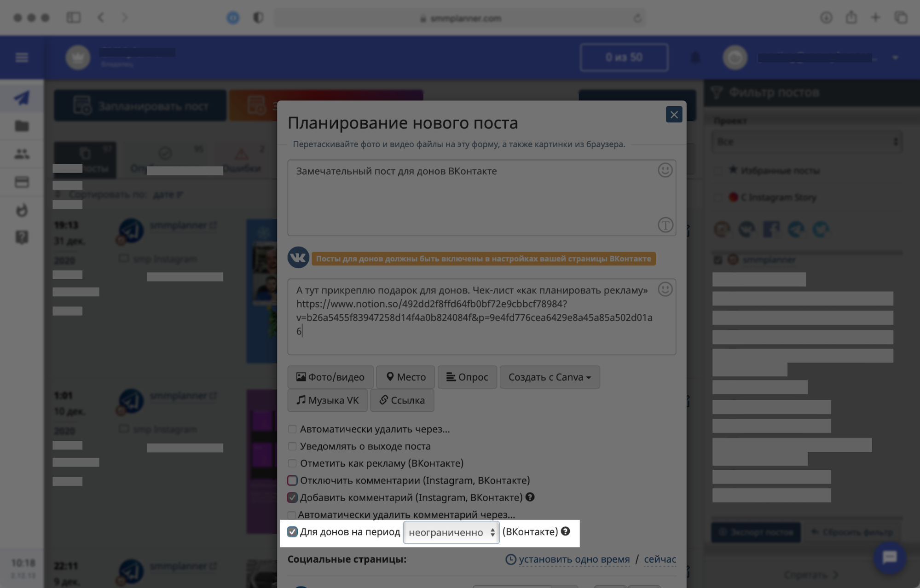This screenshot has height=588, width=920.
Task: Open Создать с Canva dropdown
Action: pyautogui.click(x=550, y=377)
